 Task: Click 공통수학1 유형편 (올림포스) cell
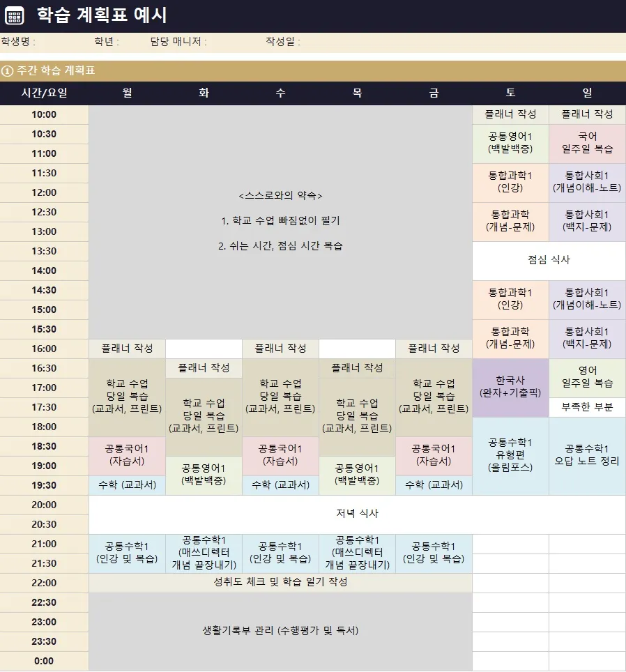click(x=511, y=456)
